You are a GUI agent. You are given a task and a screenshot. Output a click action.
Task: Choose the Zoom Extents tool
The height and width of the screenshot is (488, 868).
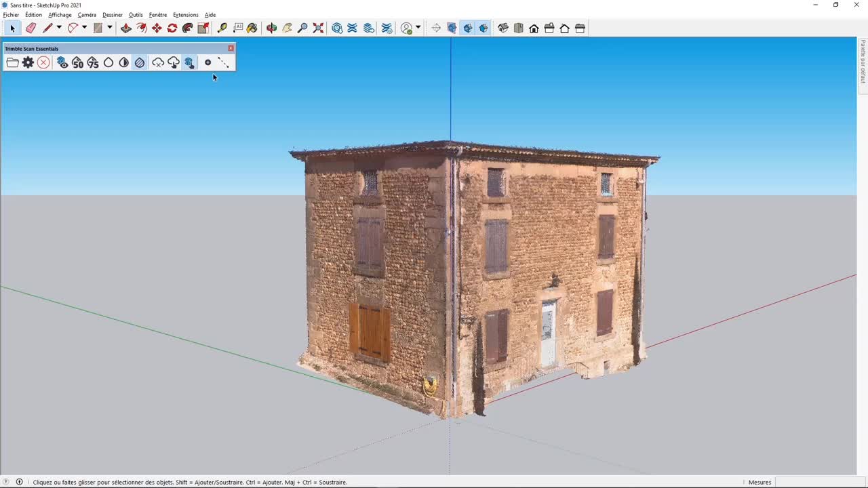(317, 28)
